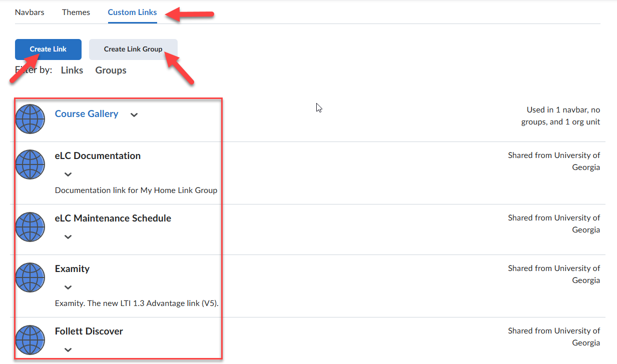The width and height of the screenshot is (617, 364).
Task: Click the Create Link Group button
Action: 133,49
